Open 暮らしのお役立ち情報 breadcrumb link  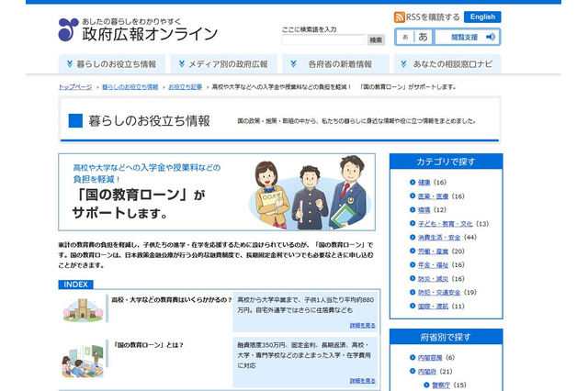(x=130, y=87)
